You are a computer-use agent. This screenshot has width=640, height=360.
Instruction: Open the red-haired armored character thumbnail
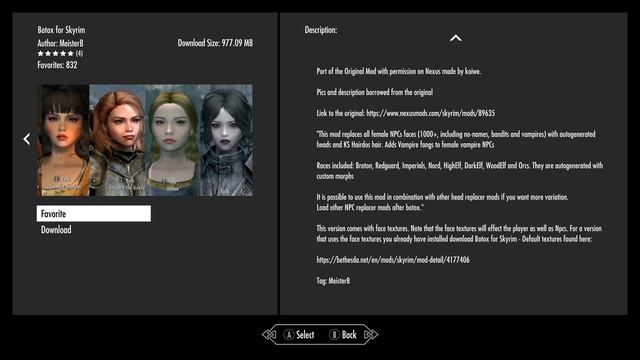pyautogui.click(x=118, y=140)
